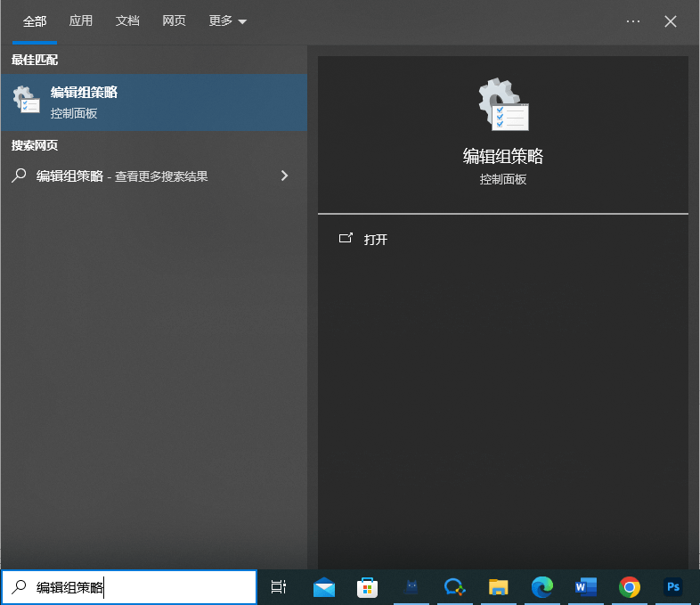700x605 pixels.
Task: Close the search panel
Action: (670, 21)
